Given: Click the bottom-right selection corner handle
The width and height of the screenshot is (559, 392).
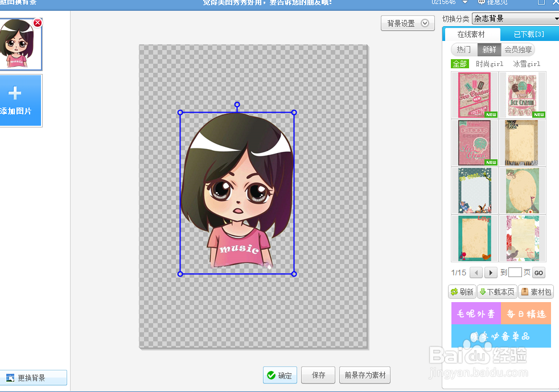Looking at the screenshot, I should click(294, 274).
